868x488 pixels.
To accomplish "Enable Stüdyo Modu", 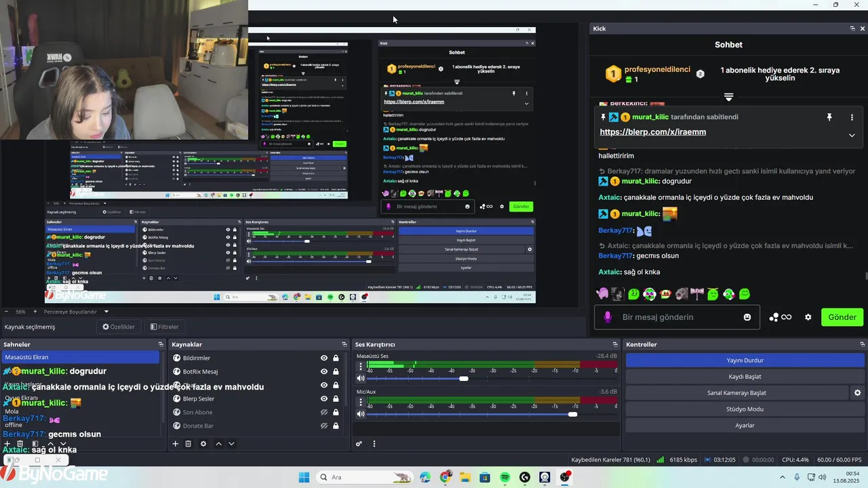I will point(745,409).
